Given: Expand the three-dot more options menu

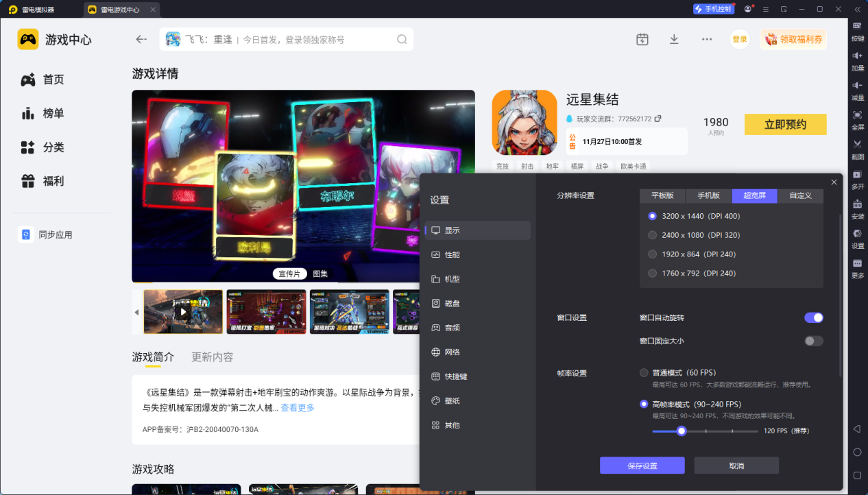Looking at the screenshot, I should pyautogui.click(x=707, y=39).
